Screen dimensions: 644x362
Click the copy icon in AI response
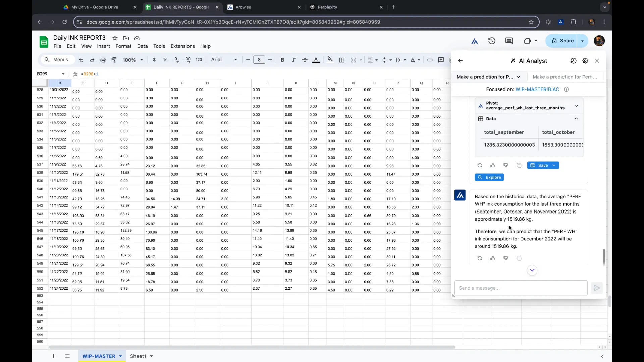pyautogui.click(x=520, y=258)
